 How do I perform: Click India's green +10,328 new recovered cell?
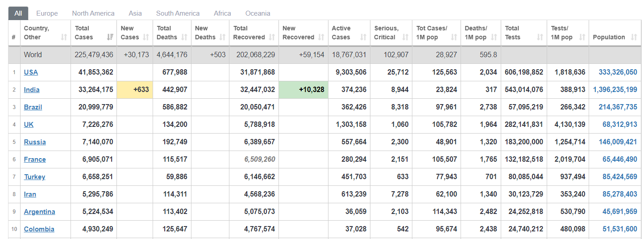click(x=303, y=90)
